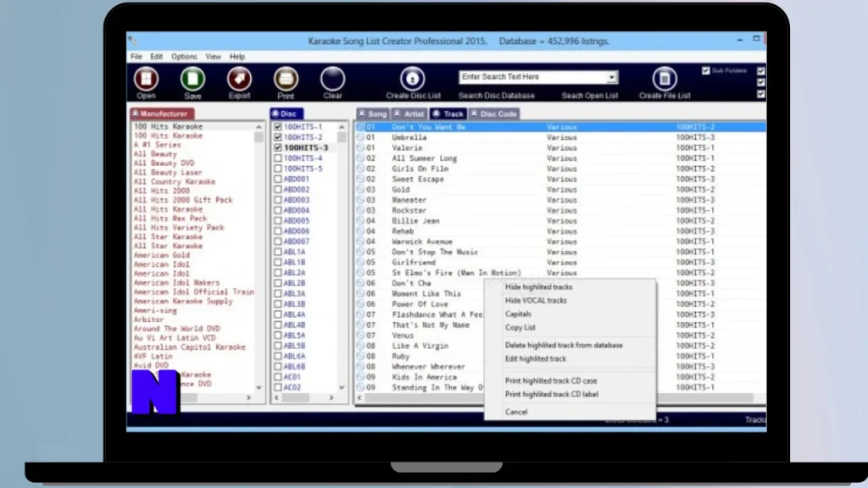Check the 100HITS-4 disc checkbox
Viewport: 868px width, 488px height.
click(x=278, y=158)
